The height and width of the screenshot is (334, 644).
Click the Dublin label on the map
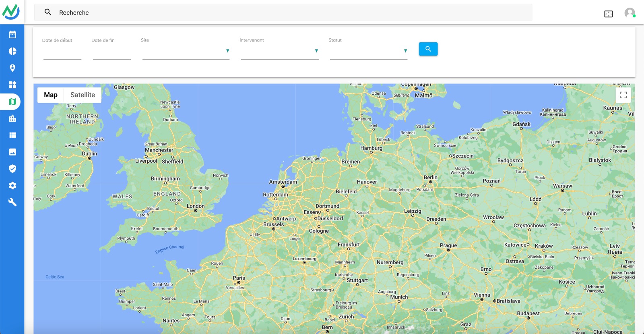tap(89, 154)
